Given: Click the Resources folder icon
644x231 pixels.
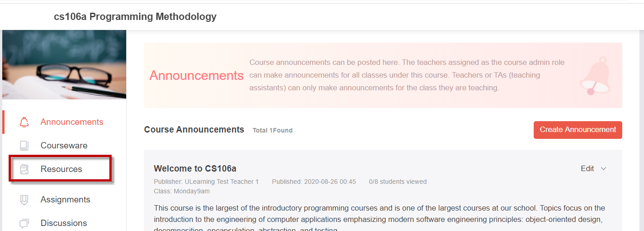Looking at the screenshot, I should click(24, 169).
